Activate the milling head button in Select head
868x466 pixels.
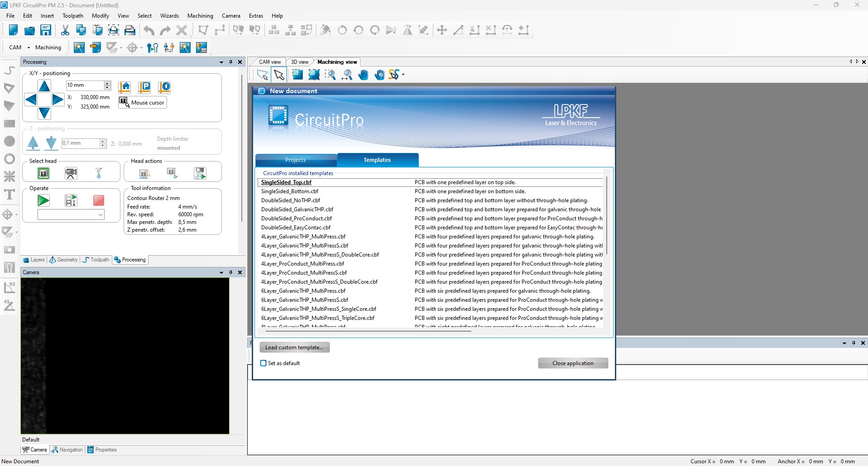pos(43,173)
